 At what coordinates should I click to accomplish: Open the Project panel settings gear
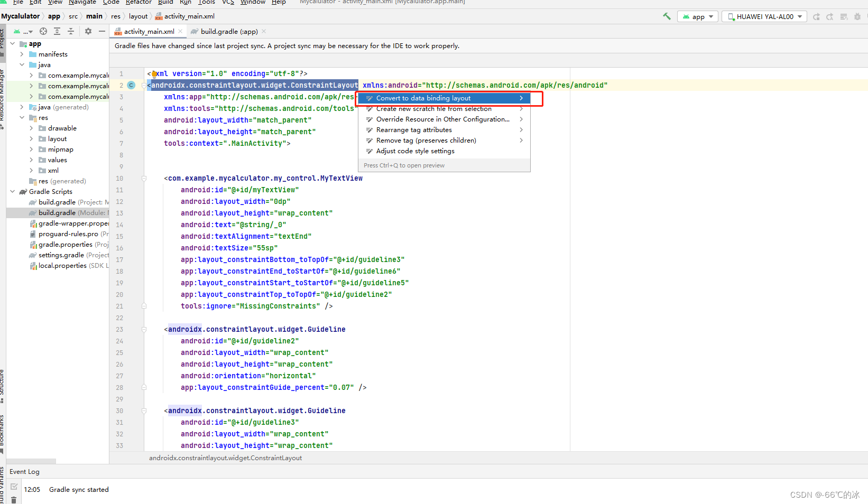(x=88, y=31)
